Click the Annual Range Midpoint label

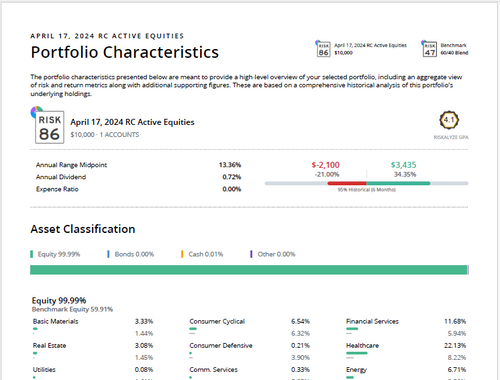click(71, 165)
